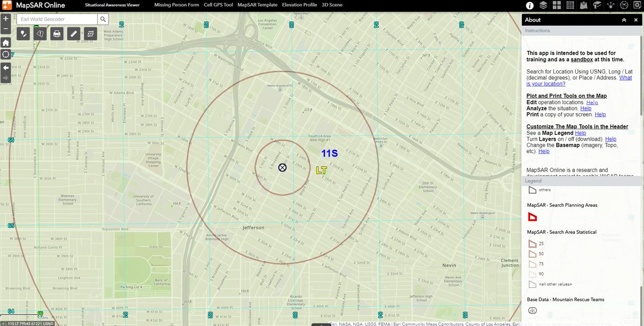Open the Edit locations pin tool
The height and width of the screenshot is (326, 644).
coord(23,34)
